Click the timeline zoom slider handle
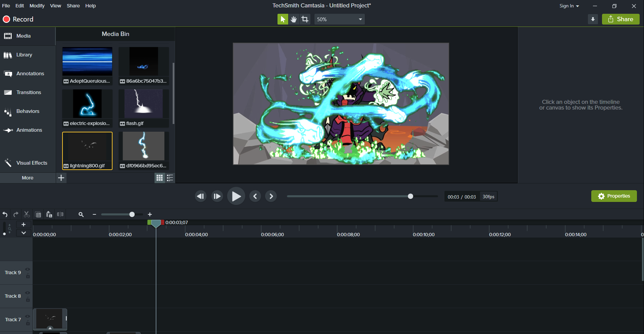644x334 pixels. point(132,214)
